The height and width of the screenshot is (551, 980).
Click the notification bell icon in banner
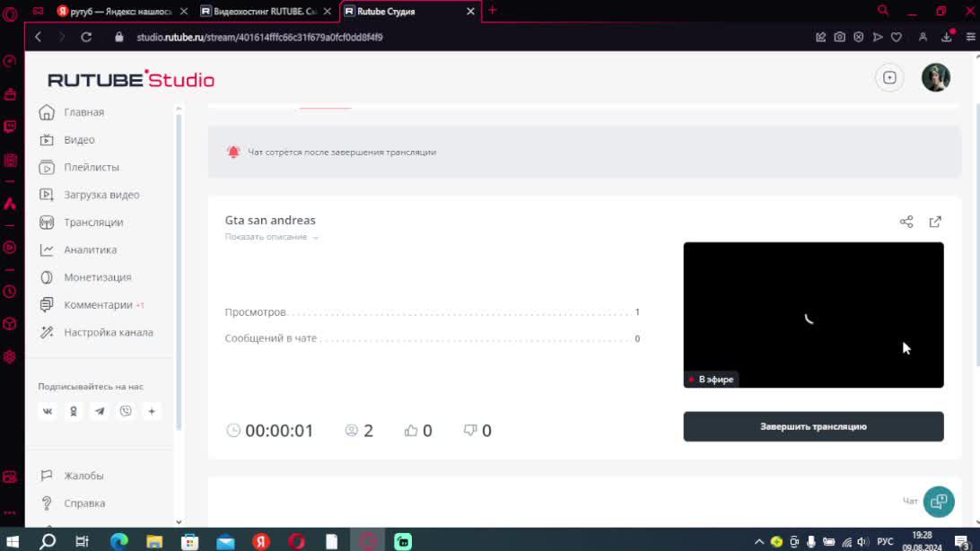click(x=233, y=152)
